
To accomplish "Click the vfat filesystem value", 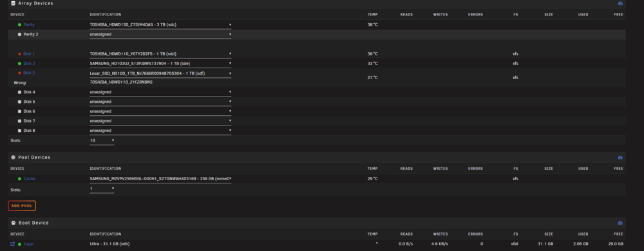I will tap(515, 244).
